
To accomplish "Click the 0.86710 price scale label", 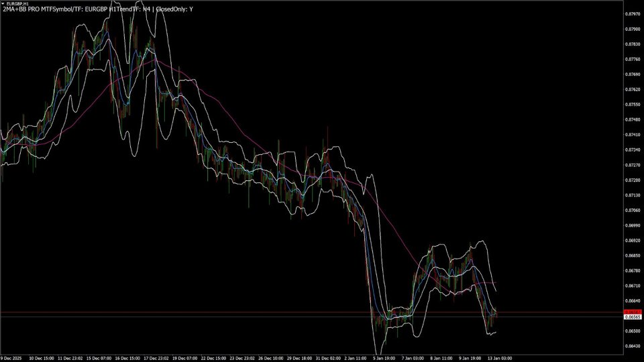I will point(633,286).
